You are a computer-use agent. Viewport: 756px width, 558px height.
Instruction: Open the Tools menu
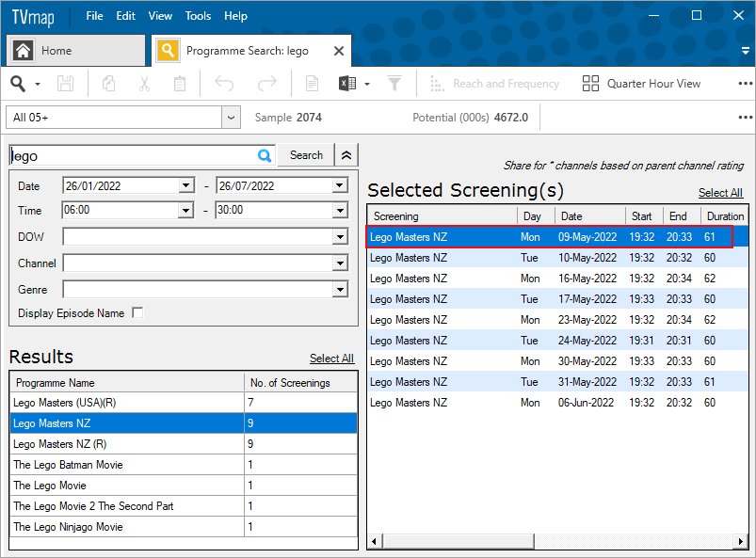pyautogui.click(x=198, y=16)
